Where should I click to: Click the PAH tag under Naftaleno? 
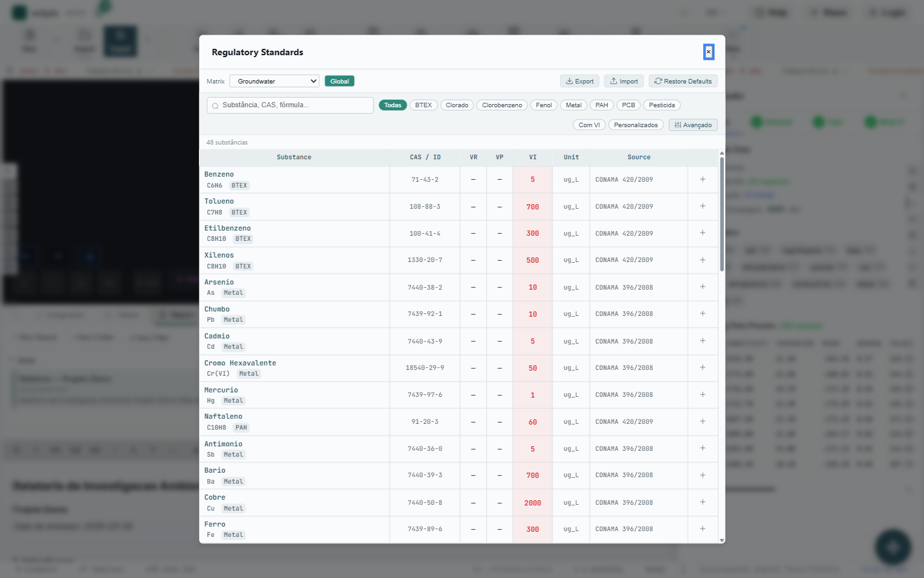point(241,428)
